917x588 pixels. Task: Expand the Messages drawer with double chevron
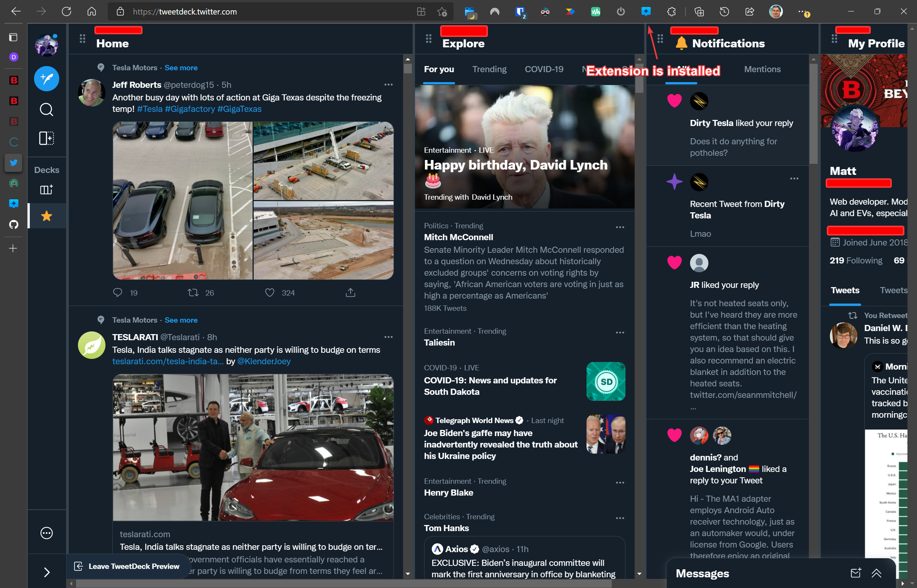[876, 573]
